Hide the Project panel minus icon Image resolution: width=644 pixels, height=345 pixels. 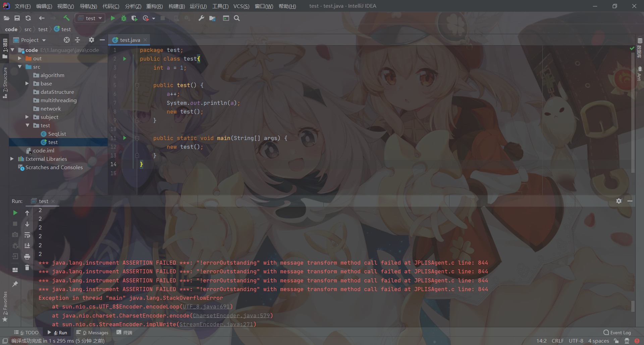point(102,40)
